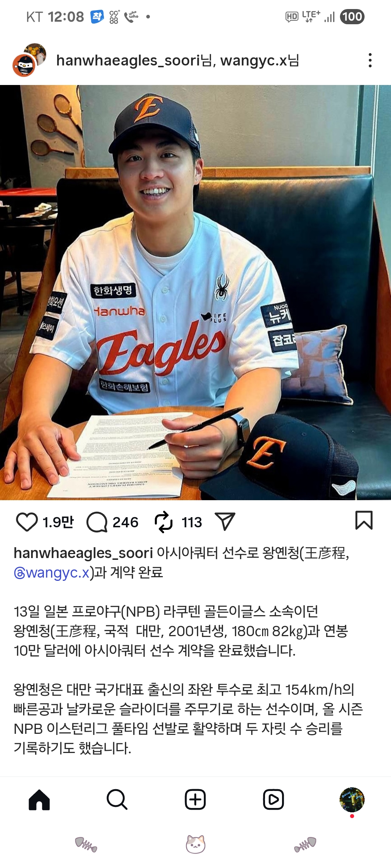Create new post with plus icon
This screenshot has width=391, height=868.
click(x=195, y=799)
